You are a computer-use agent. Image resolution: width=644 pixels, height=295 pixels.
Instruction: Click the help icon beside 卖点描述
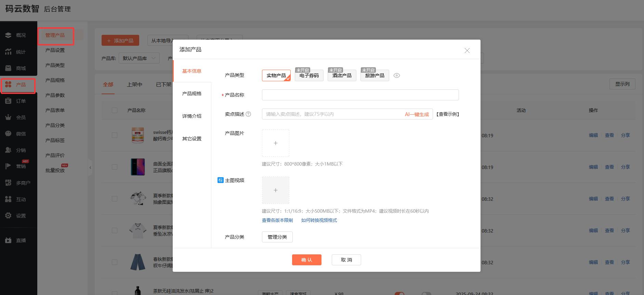coord(248,114)
